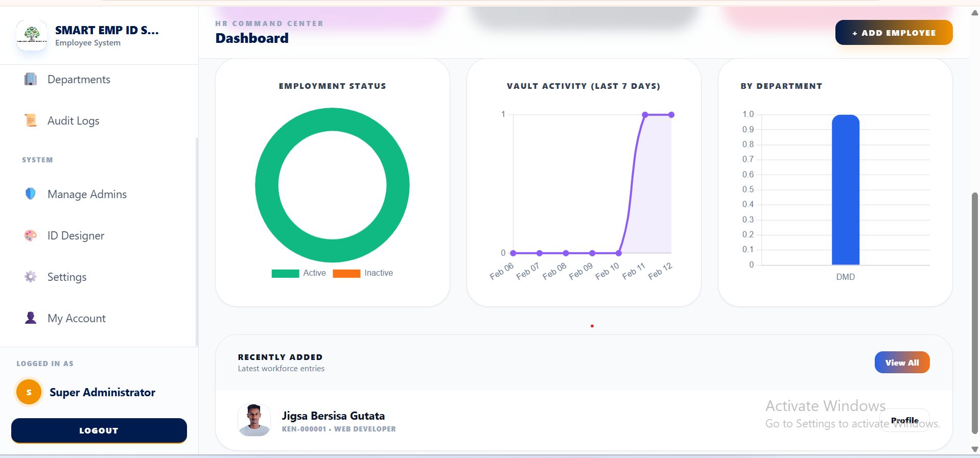Click the Super Administrator avatar badge

[x=29, y=392]
